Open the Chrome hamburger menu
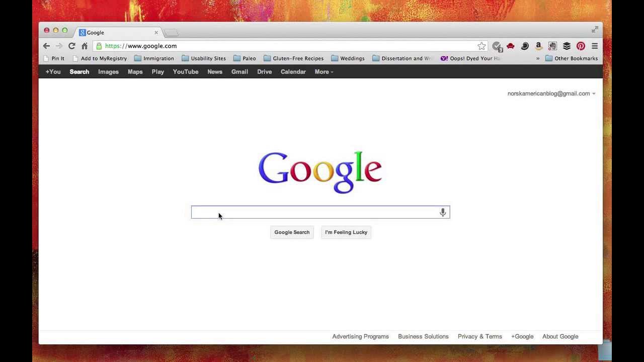Image resolution: width=644 pixels, height=362 pixels. tap(595, 46)
